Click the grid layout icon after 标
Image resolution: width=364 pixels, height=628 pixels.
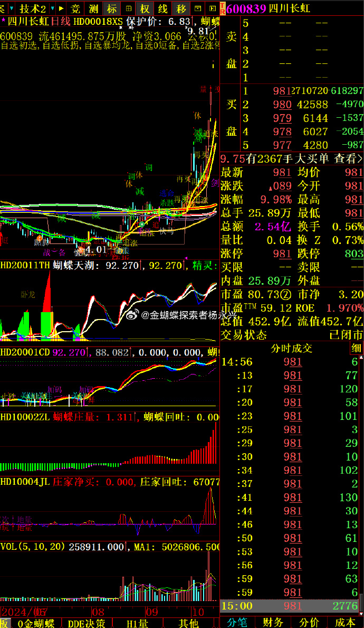click(x=128, y=7)
